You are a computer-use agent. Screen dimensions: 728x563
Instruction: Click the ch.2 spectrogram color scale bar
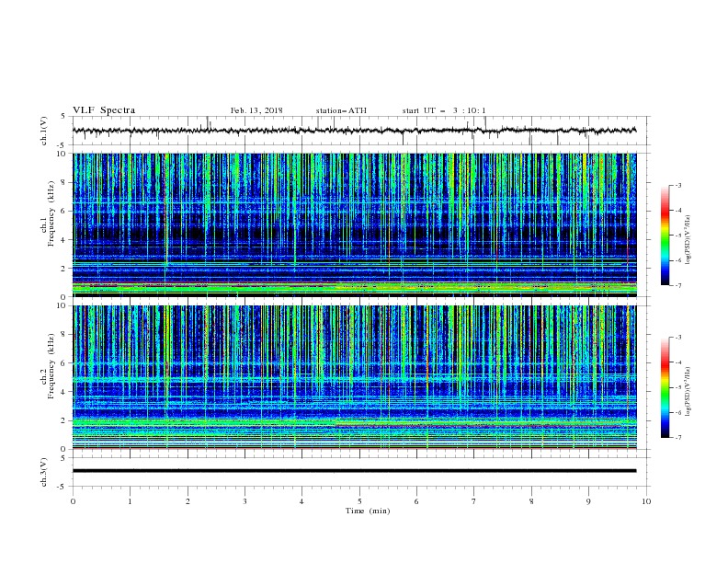tap(665, 387)
